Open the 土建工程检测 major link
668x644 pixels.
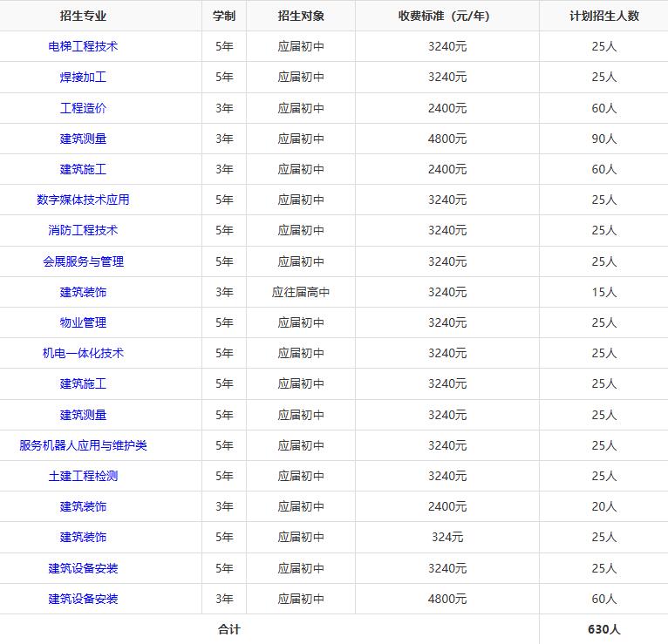click(x=83, y=476)
